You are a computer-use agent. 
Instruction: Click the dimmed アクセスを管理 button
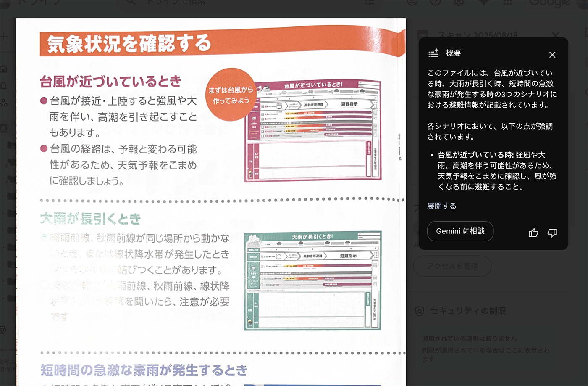coord(452,266)
